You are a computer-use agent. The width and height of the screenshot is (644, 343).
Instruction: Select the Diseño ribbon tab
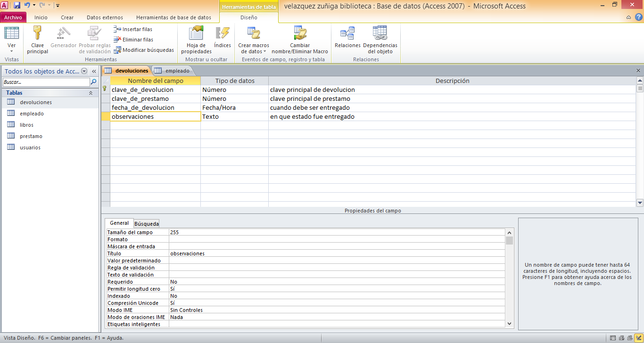(x=249, y=17)
